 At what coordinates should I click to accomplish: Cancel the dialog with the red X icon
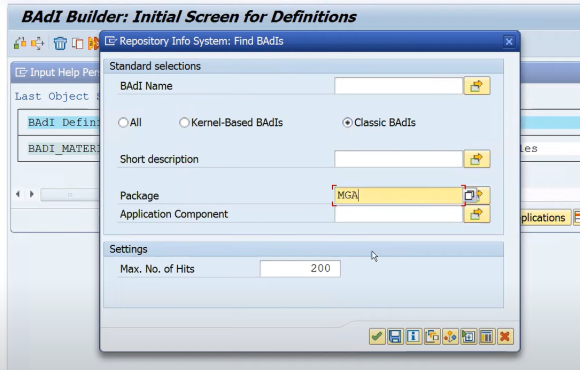pyautogui.click(x=505, y=337)
